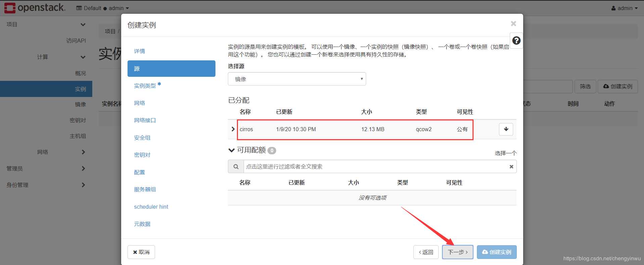Expand the cirros row details chevron

(233, 129)
